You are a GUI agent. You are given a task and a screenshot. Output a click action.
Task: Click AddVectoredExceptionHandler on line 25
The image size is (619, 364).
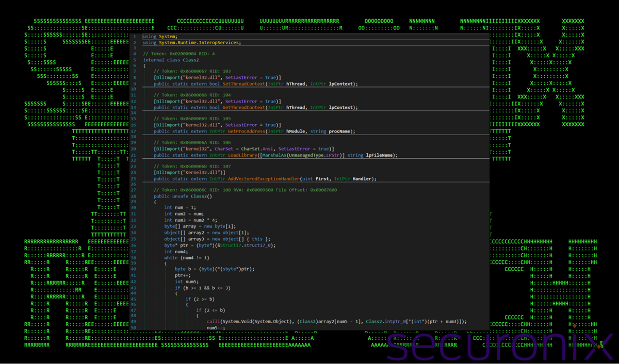(263, 178)
